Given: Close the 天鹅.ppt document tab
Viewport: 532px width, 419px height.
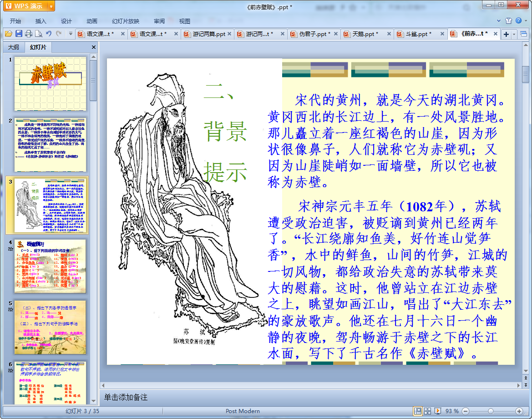Looking at the screenshot, I should tap(389, 34).
